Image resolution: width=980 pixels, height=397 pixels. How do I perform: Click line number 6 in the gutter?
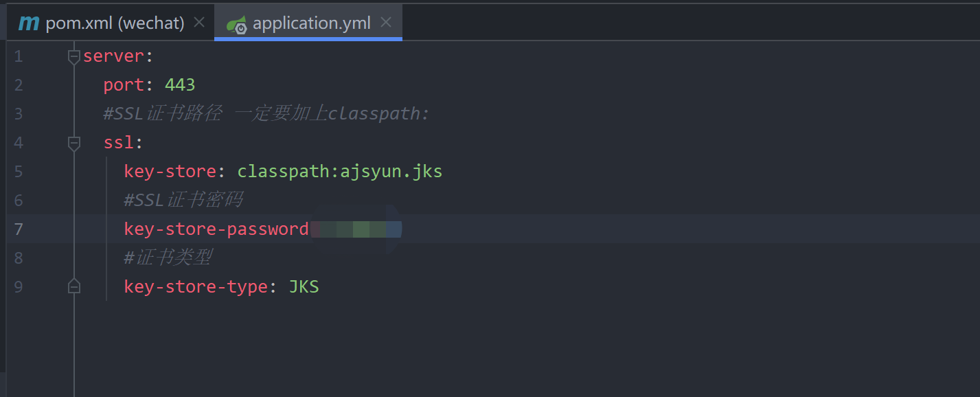(19, 201)
